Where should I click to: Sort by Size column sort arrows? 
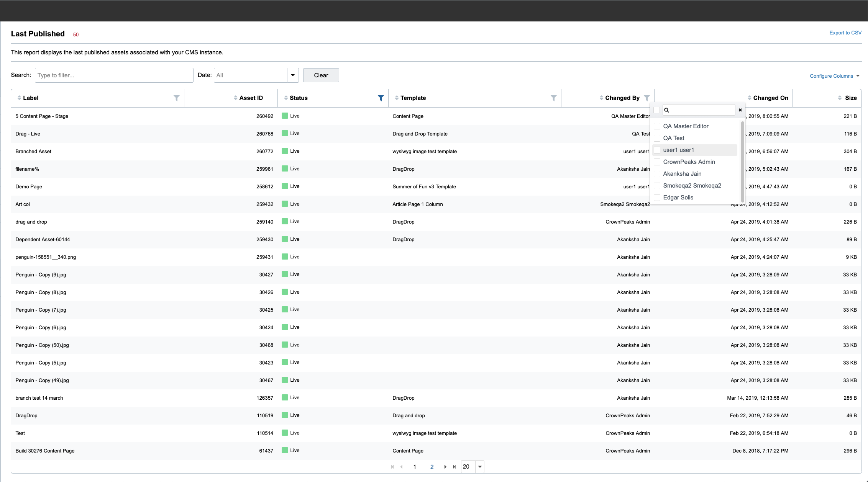[x=840, y=98]
